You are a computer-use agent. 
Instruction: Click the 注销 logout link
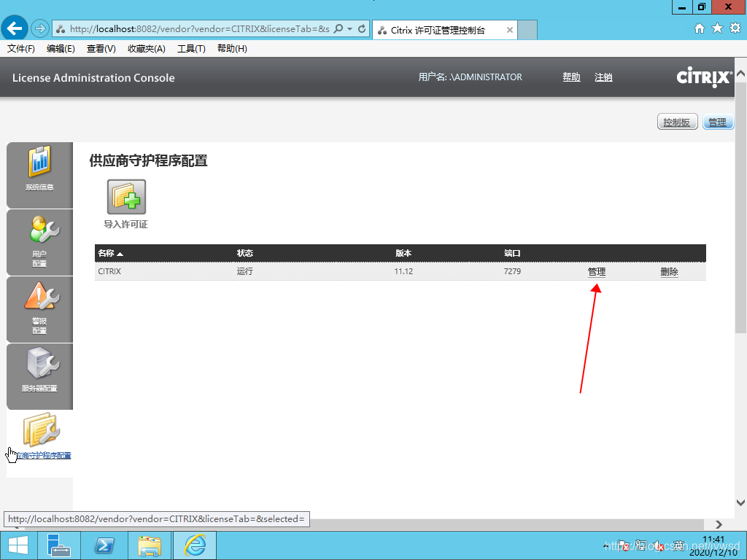coord(603,77)
